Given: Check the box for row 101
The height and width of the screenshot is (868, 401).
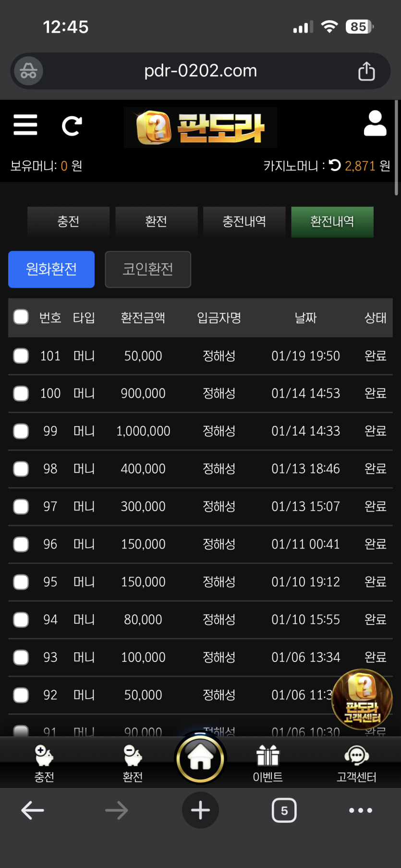Looking at the screenshot, I should click(21, 356).
